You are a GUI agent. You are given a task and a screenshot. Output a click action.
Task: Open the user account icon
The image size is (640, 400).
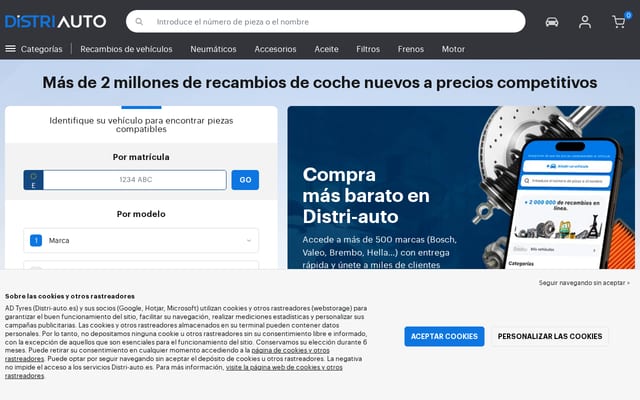[x=584, y=22]
